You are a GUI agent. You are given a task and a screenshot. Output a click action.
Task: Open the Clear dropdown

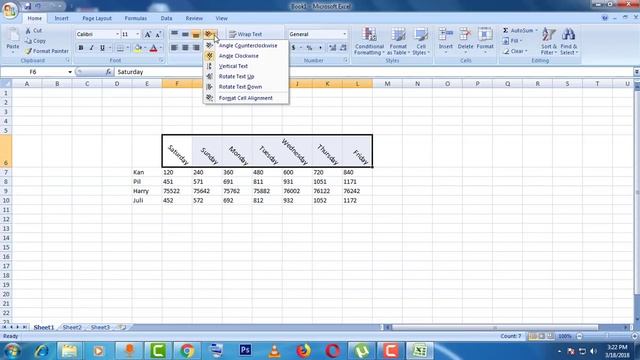(x=515, y=51)
